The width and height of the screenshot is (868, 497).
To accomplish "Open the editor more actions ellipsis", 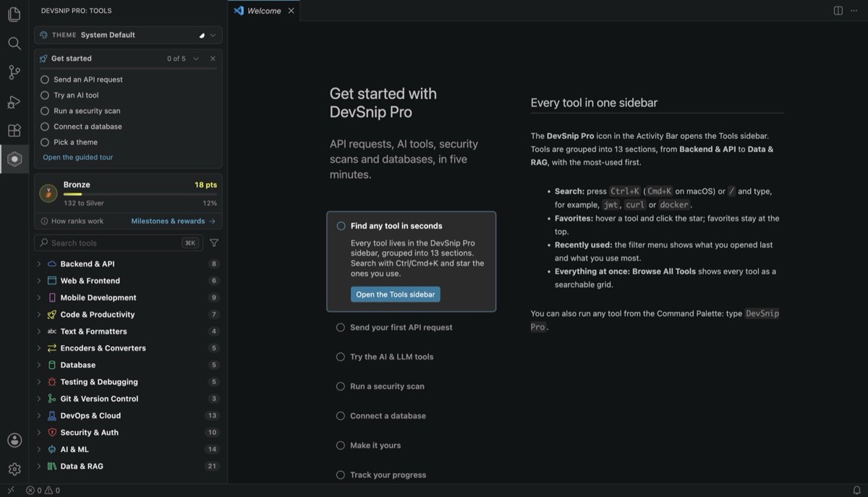I will tap(855, 11).
